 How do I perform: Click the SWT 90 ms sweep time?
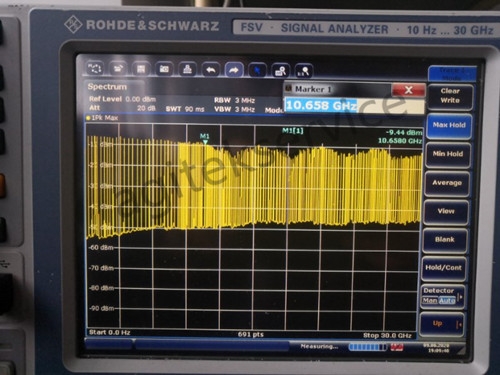(185, 109)
